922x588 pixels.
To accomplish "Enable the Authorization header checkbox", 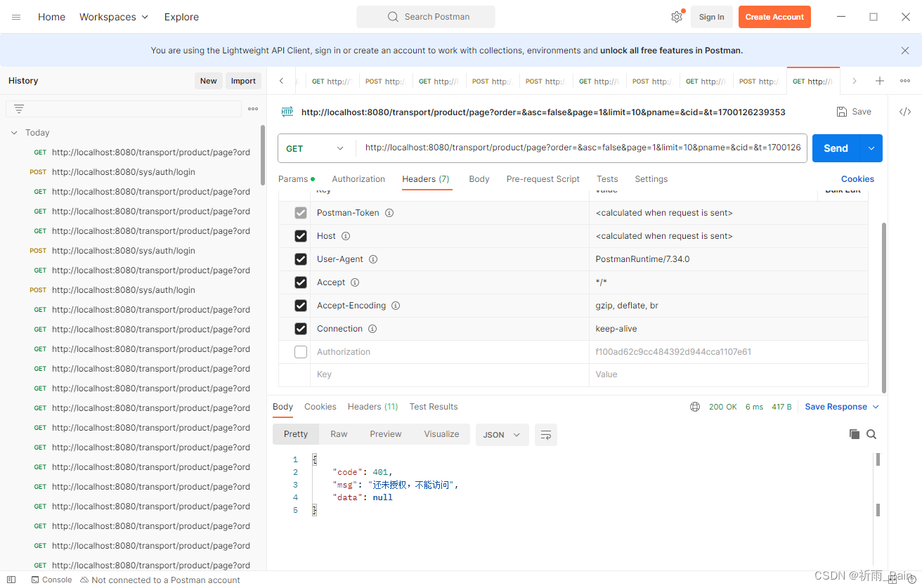I will click(301, 352).
